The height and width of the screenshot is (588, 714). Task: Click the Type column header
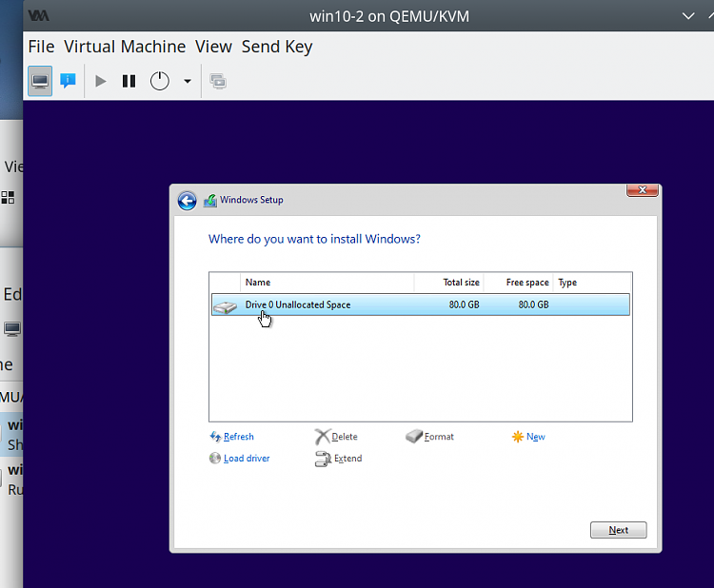[592, 283]
